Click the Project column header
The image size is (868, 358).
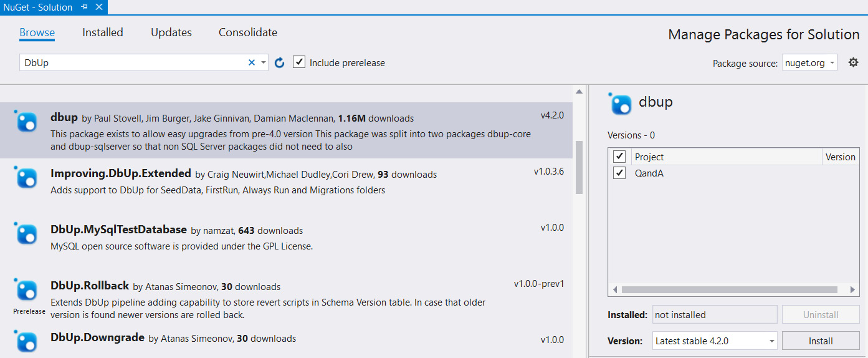726,157
